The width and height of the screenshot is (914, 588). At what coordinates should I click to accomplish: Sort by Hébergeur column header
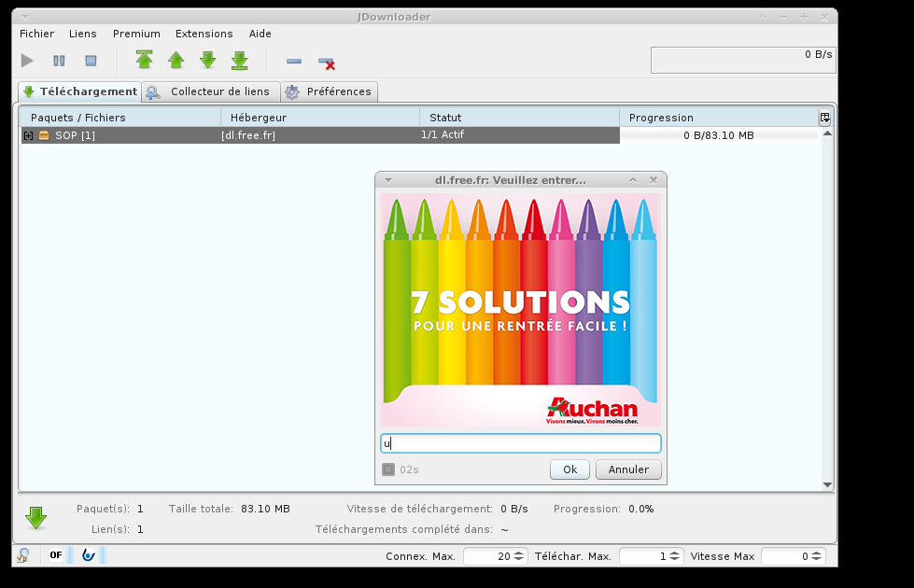tap(320, 118)
